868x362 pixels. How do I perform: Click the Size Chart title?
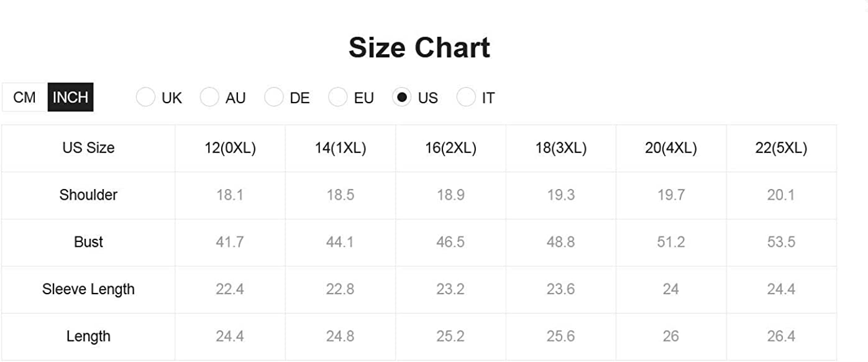tap(419, 48)
